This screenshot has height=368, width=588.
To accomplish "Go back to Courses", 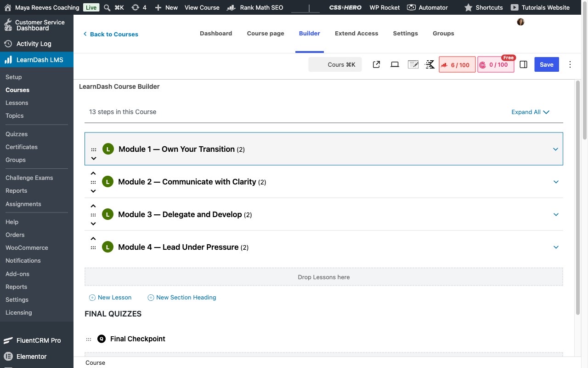I will pyautogui.click(x=111, y=34).
